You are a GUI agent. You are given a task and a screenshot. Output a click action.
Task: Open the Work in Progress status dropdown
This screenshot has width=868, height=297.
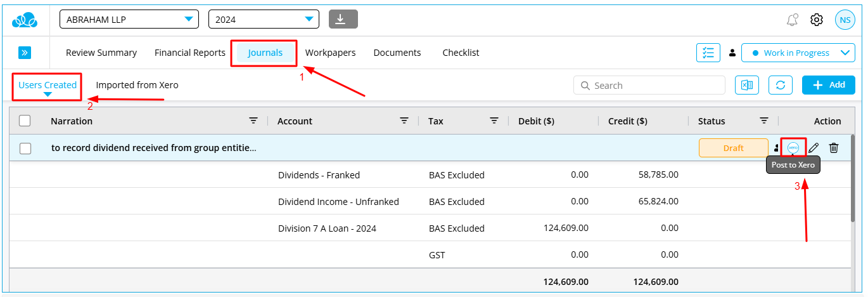[798, 53]
